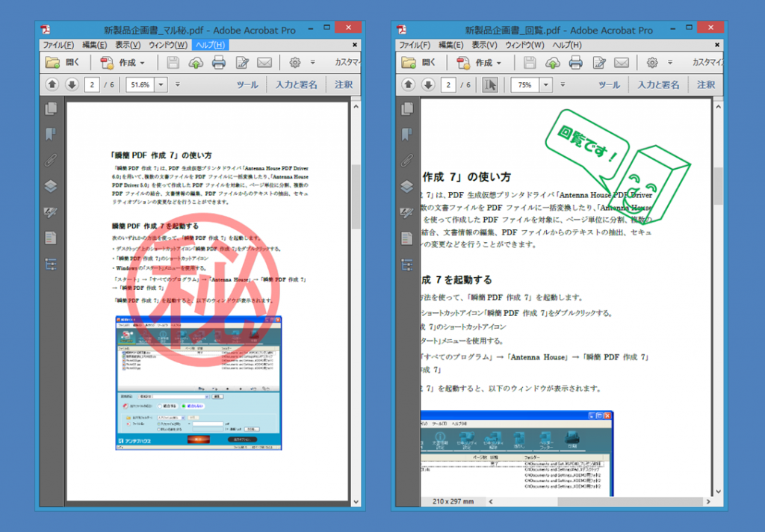Screen dimensions: 765x532
Task: Open the ウィンドウ menu in the 回覧 window
Action: coord(524,45)
